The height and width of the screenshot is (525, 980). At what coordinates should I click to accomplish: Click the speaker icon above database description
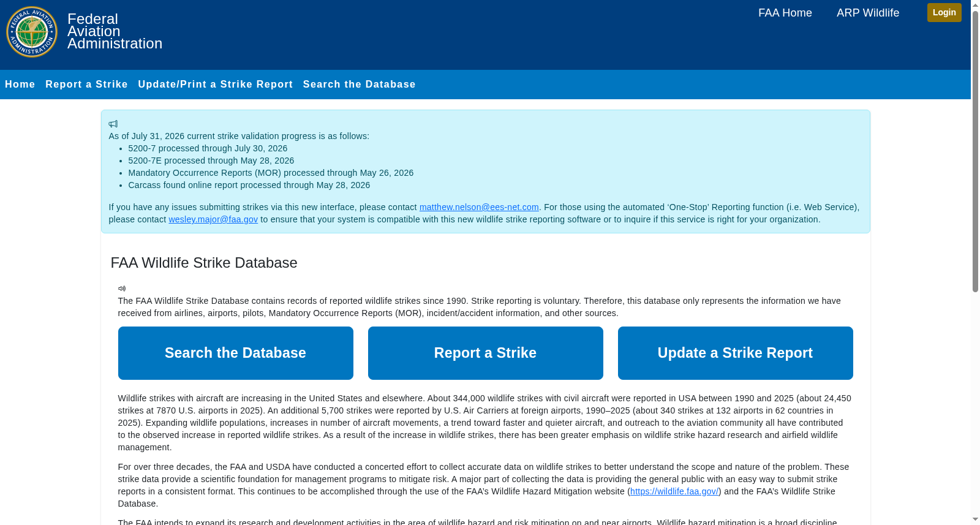[x=122, y=289]
